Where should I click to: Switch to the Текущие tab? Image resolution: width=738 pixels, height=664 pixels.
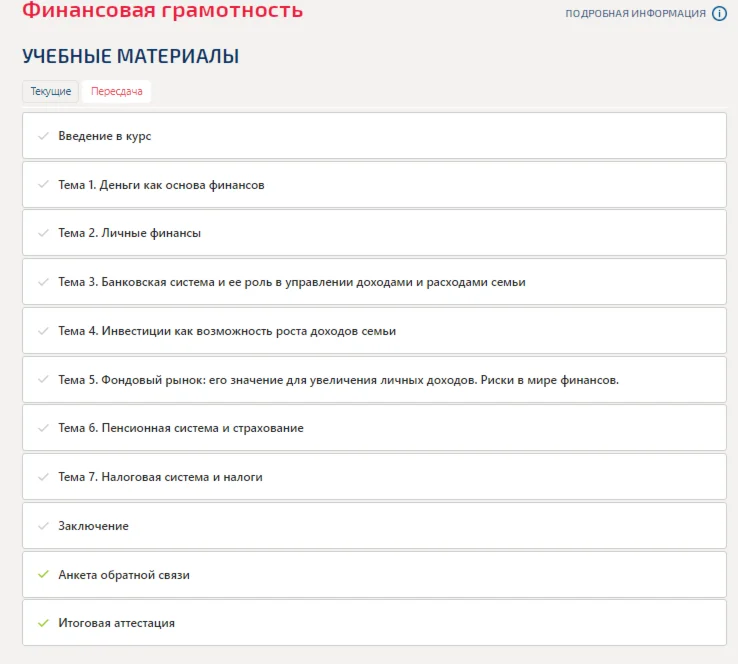50,91
